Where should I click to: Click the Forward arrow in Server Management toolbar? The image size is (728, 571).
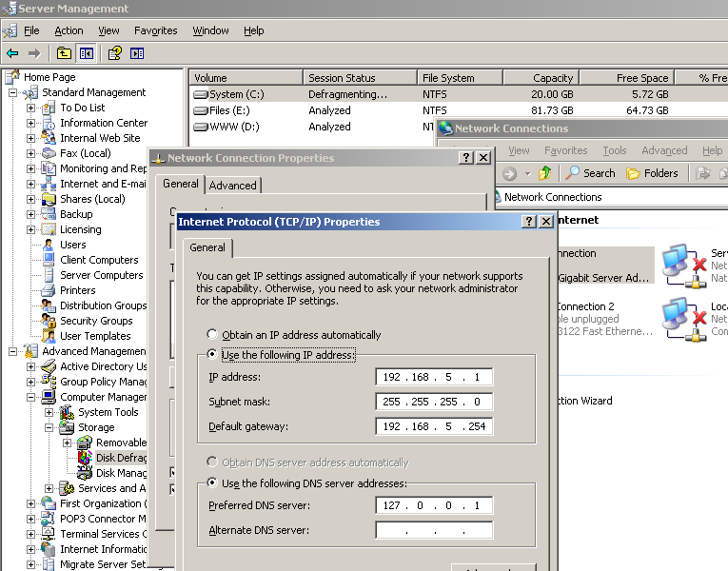pyautogui.click(x=34, y=54)
